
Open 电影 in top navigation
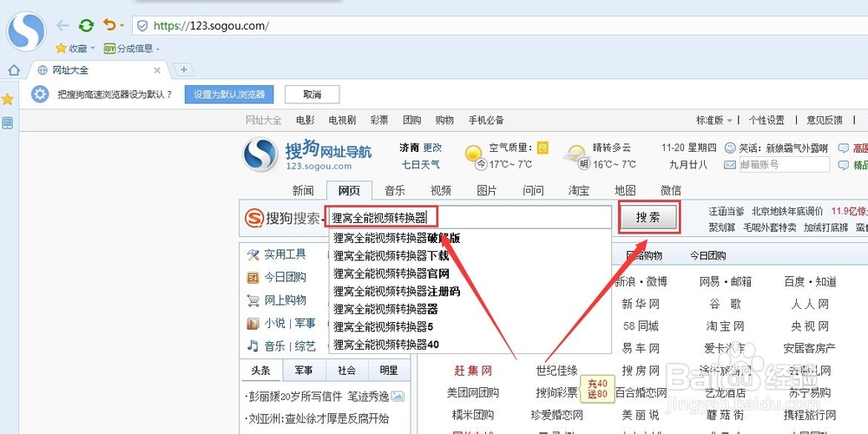[x=305, y=120]
